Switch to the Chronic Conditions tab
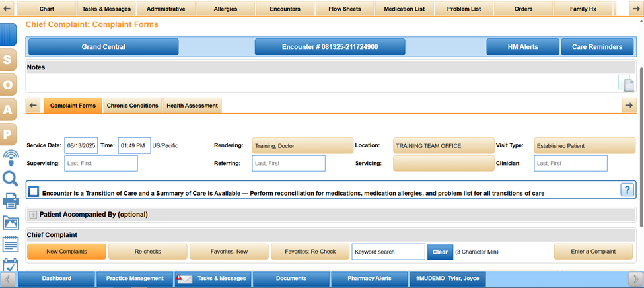The image size is (644, 288). (133, 106)
